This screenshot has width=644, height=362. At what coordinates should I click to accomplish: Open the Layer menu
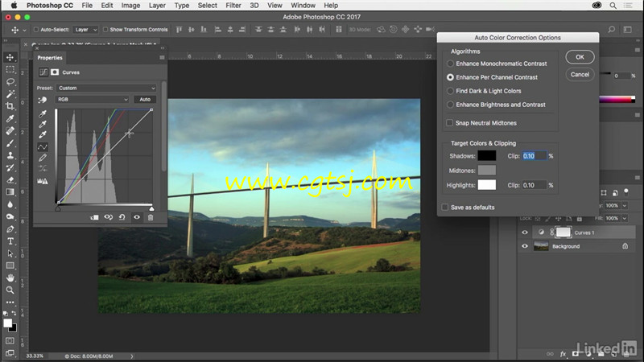pyautogui.click(x=157, y=6)
